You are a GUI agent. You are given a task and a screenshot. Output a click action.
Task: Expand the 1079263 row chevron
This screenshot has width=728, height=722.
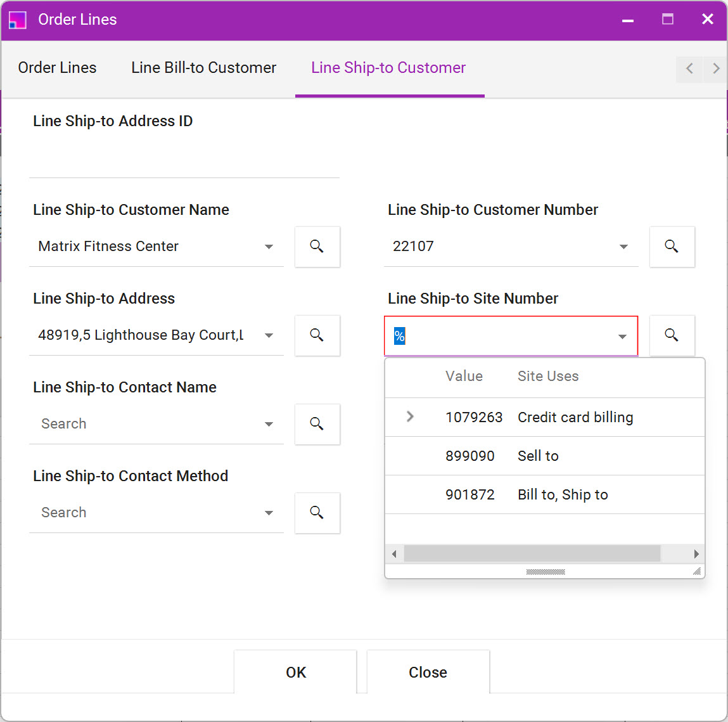(410, 416)
